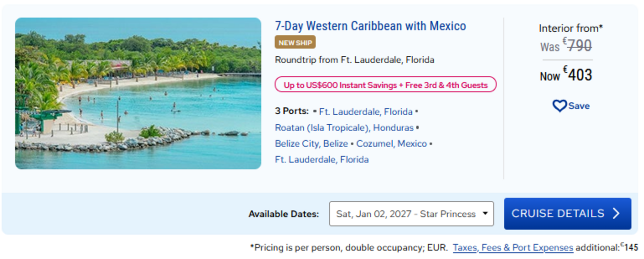The image size is (644, 259).
Task: Click the NEW SHIP badge
Action: coord(295,42)
